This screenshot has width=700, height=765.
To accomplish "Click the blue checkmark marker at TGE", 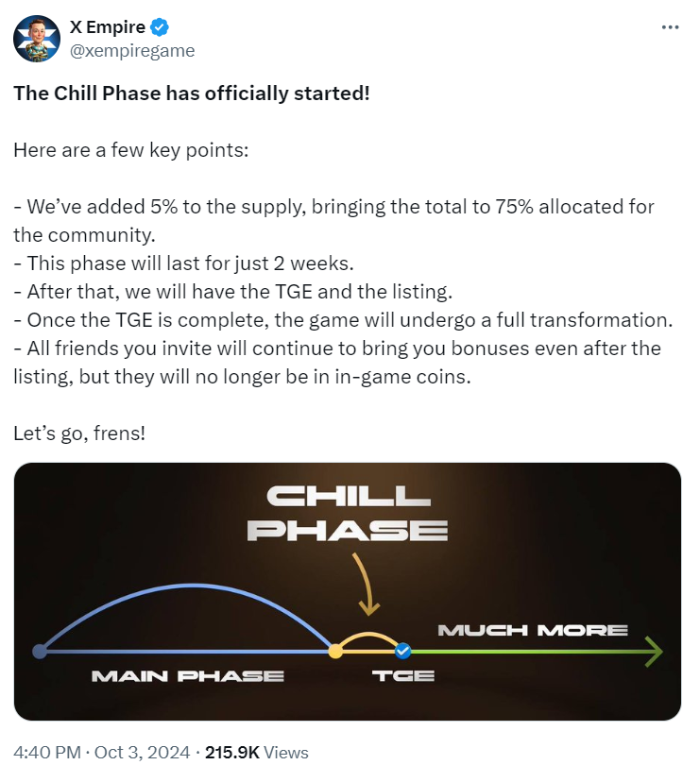I will coord(401,650).
